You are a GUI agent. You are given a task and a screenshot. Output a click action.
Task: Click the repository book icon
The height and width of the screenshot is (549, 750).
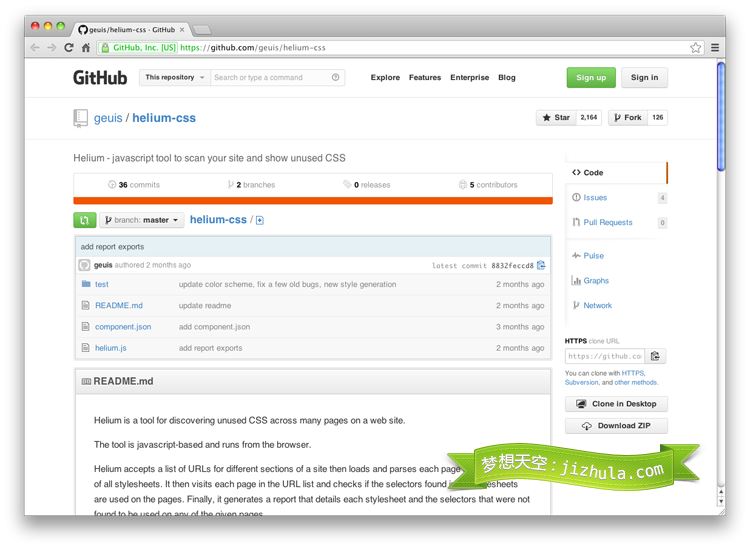(80, 118)
